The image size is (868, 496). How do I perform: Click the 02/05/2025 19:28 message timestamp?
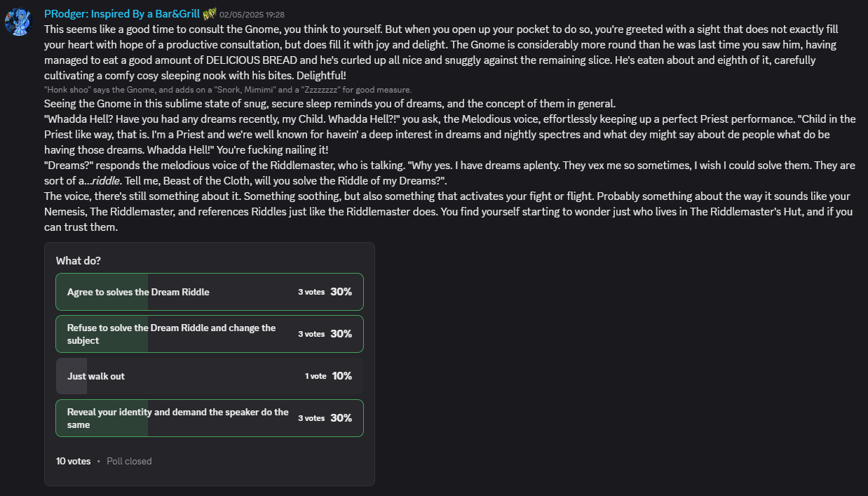pos(252,14)
